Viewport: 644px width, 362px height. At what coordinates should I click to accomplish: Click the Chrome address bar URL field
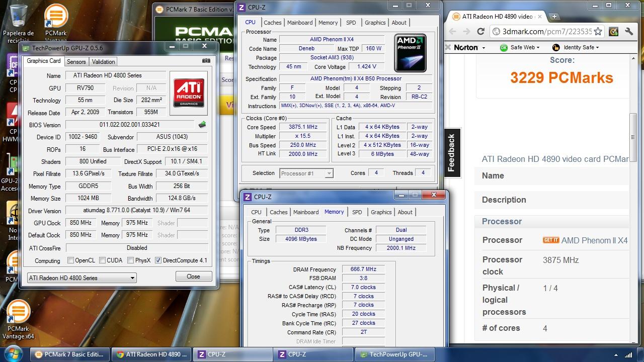(547, 31)
